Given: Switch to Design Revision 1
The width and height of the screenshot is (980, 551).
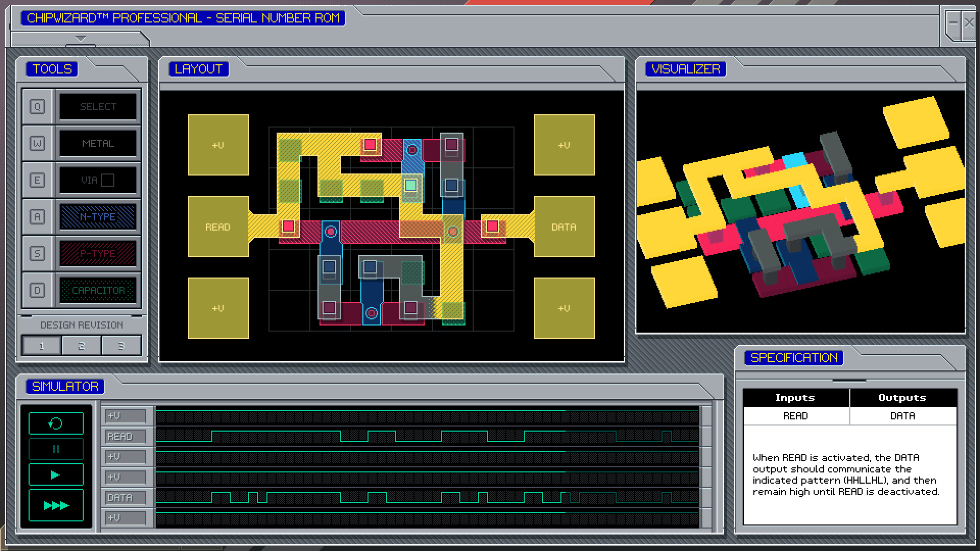Looking at the screenshot, I should click(42, 345).
